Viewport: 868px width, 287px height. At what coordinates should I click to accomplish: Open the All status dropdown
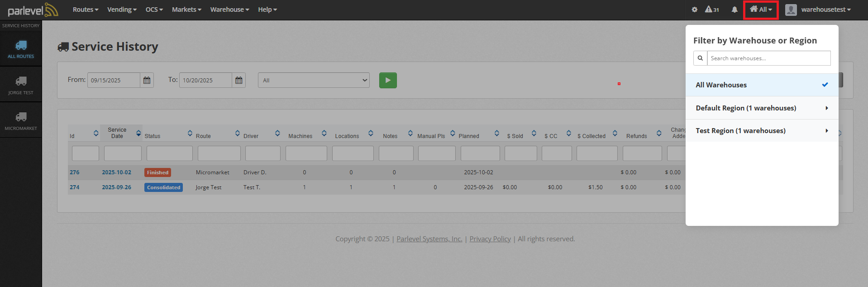pyautogui.click(x=313, y=80)
